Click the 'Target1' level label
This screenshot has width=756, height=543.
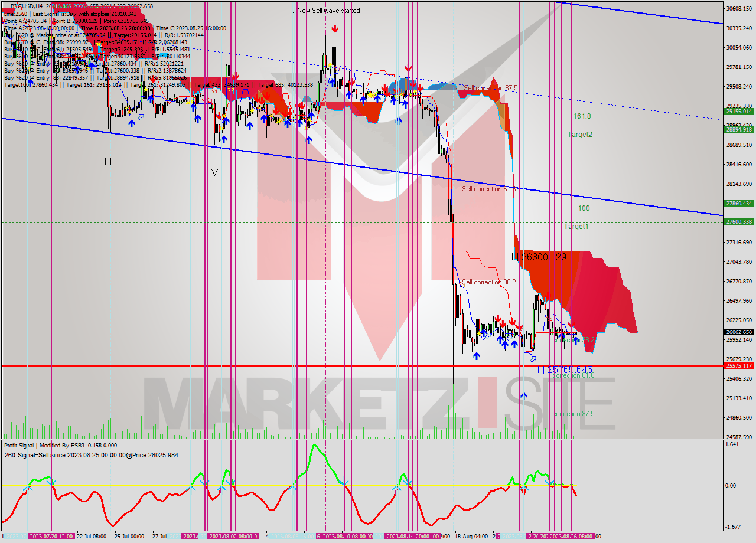(576, 227)
